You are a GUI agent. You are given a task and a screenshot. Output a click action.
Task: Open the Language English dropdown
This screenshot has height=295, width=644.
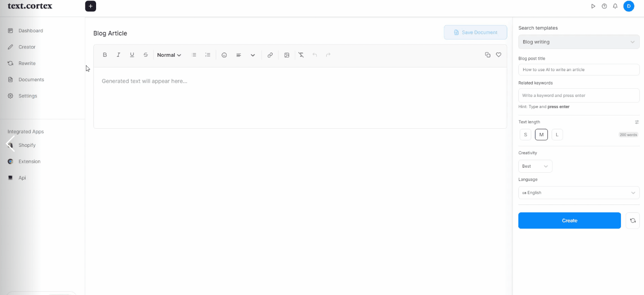coord(579,193)
